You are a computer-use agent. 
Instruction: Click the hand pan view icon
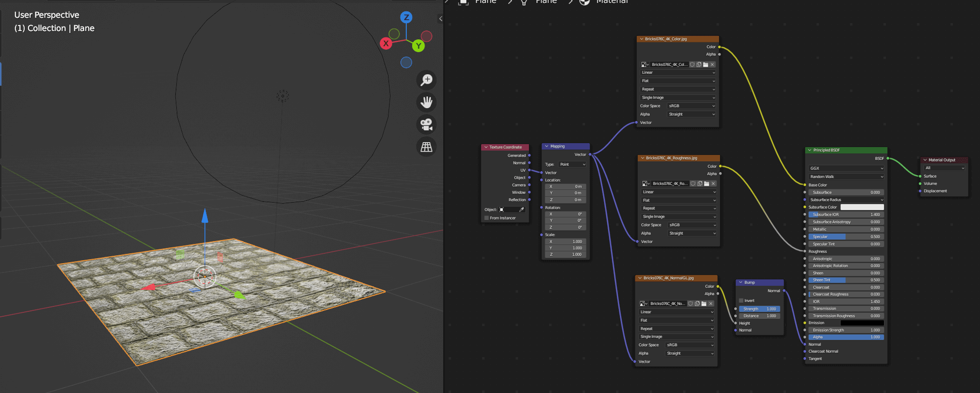click(x=426, y=102)
